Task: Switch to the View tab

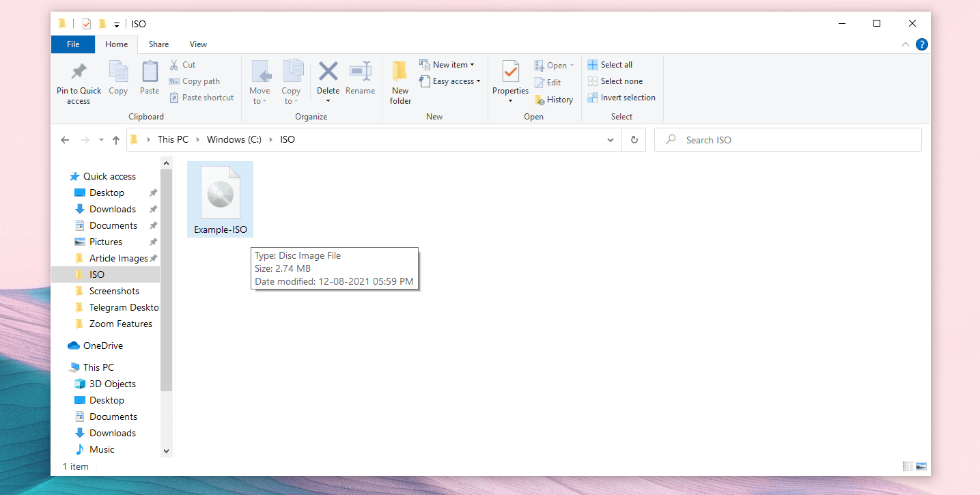Action: click(198, 44)
